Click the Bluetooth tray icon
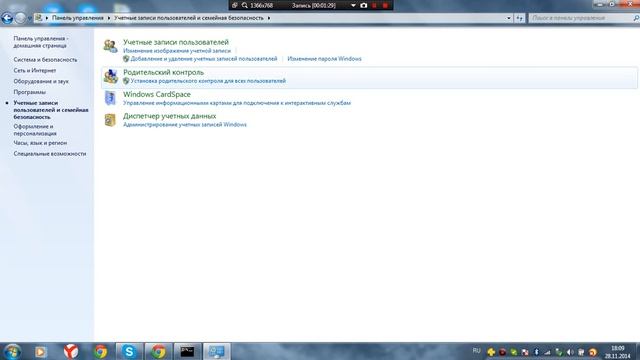This screenshot has width=640, height=360. (536, 352)
